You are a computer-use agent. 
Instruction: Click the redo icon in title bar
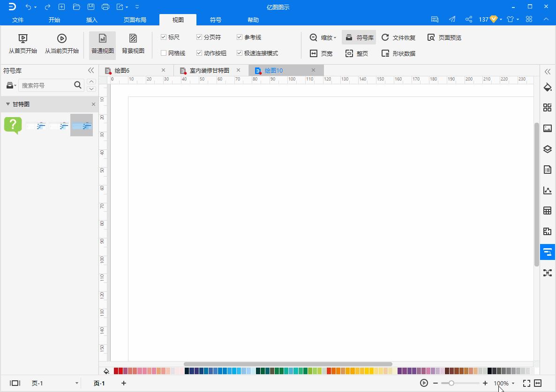(47, 7)
